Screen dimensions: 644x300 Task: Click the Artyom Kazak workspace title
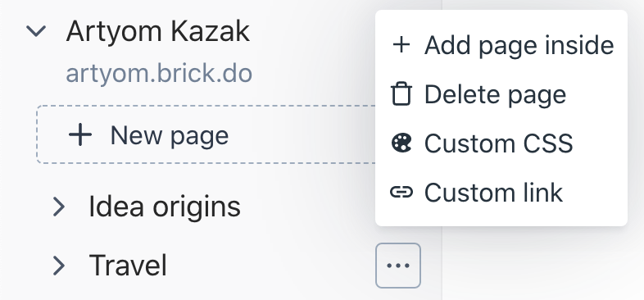point(157,31)
